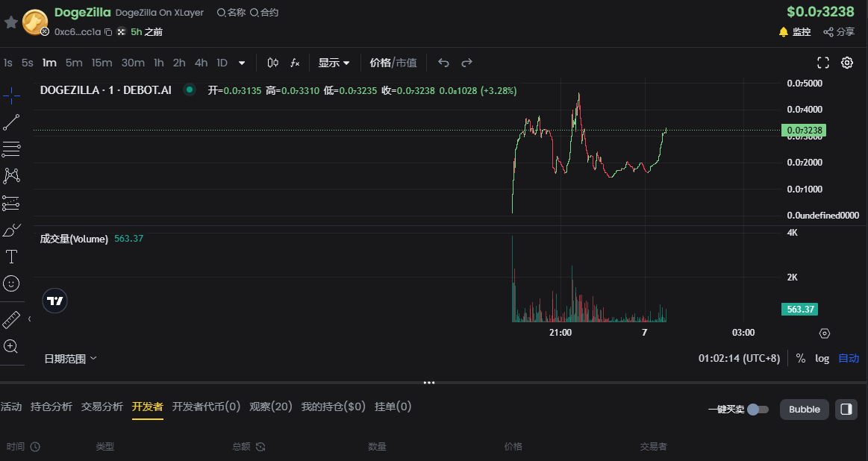Select the text annotation tool
Screen dimensions: 868x461
[x=12, y=257]
